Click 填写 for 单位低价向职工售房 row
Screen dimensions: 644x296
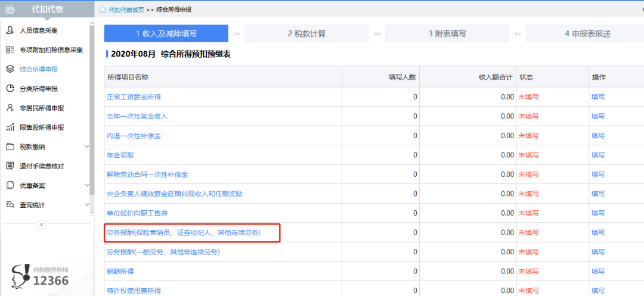point(598,213)
